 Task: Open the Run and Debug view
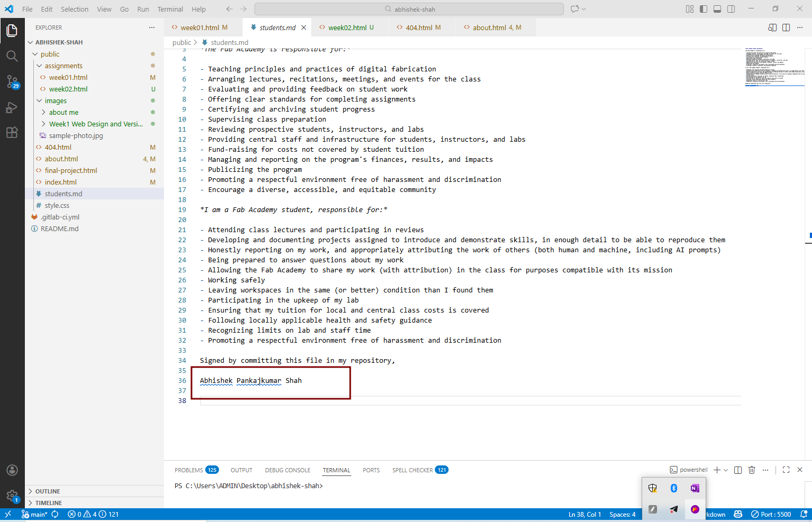12,107
